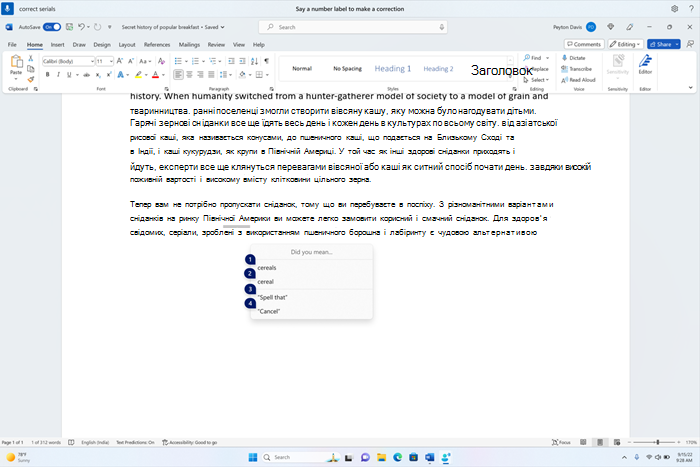The height and width of the screenshot is (467, 700).
Task: Switch to the Layout tab
Action: point(127,45)
